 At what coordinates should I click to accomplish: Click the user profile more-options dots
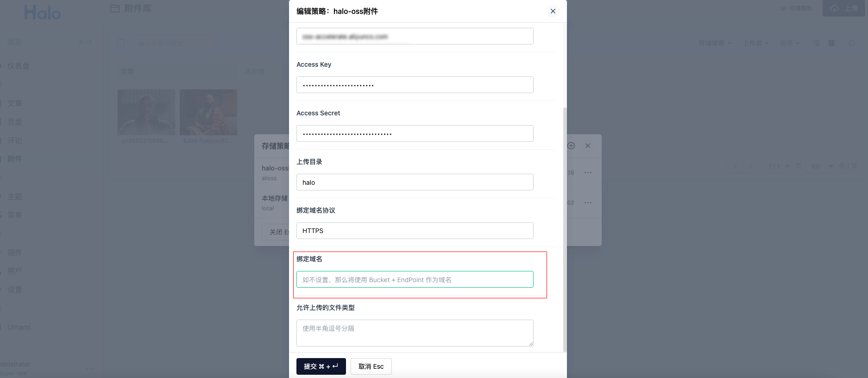90,369
